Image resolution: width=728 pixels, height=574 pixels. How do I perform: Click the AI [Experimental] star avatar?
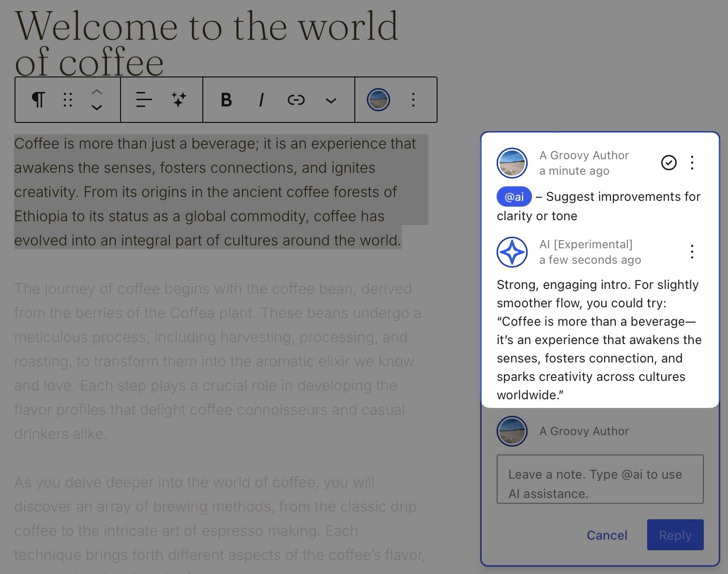tap(512, 252)
